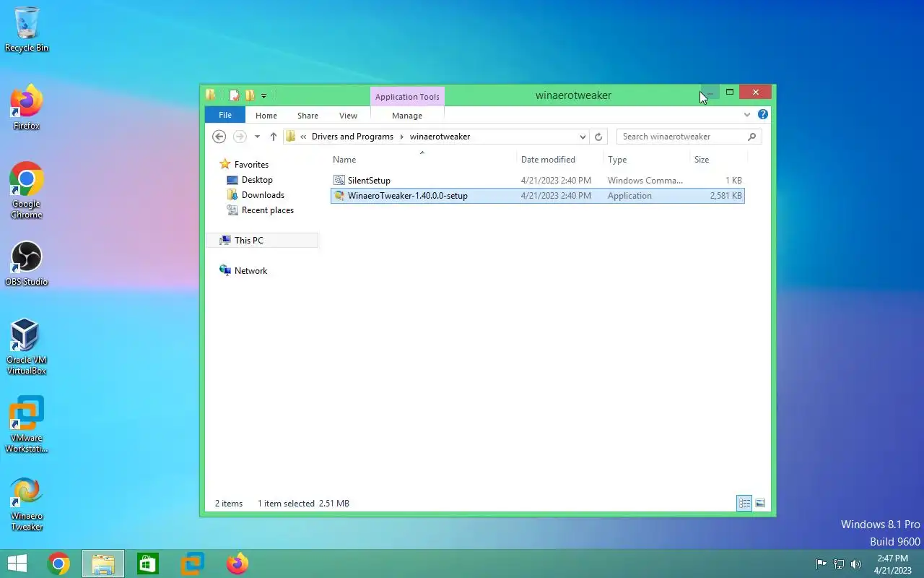924x578 pixels.
Task: Switch to the View ribbon tab
Action: pyautogui.click(x=348, y=116)
